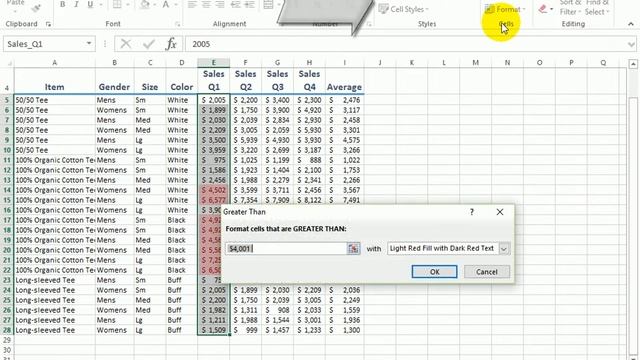Screen dimensions: 640x360
Task: Open the Borders dropdown arrow
Action: (127, 4)
